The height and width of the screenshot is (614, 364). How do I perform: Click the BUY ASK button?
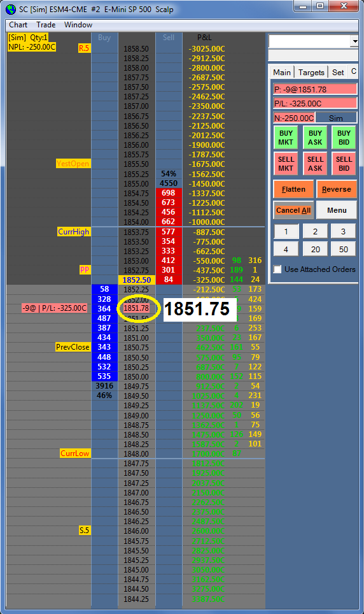pos(315,138)
